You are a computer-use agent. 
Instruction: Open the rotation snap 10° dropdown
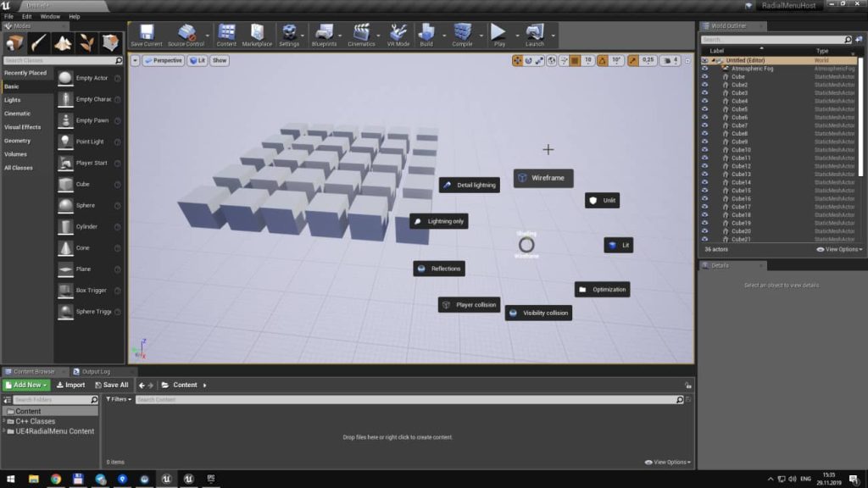[x=616, y=60]
